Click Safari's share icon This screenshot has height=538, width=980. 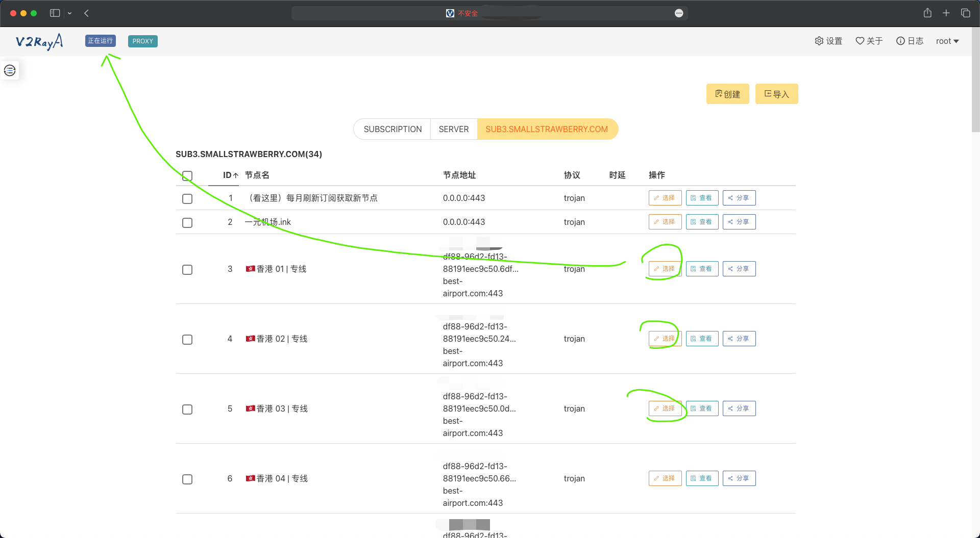pos(927,13)
